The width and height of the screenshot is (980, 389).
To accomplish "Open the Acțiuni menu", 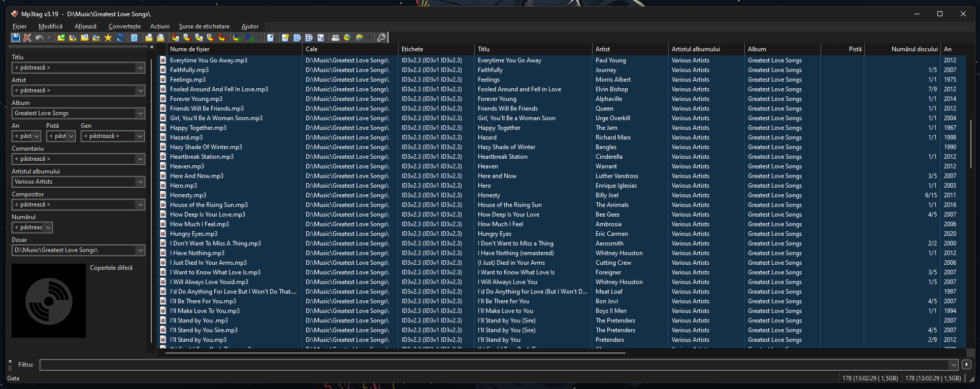I will 160,26.
